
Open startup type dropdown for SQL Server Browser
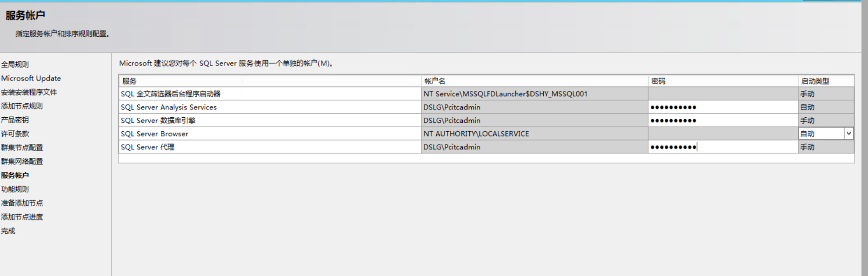[848, 134]
